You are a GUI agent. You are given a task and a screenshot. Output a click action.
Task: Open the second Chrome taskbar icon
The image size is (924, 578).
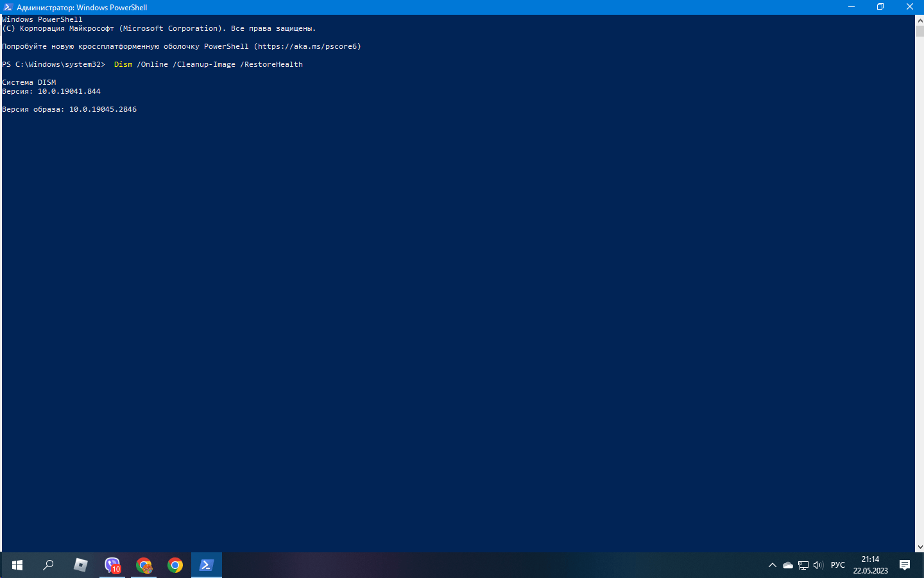(175, 565)
